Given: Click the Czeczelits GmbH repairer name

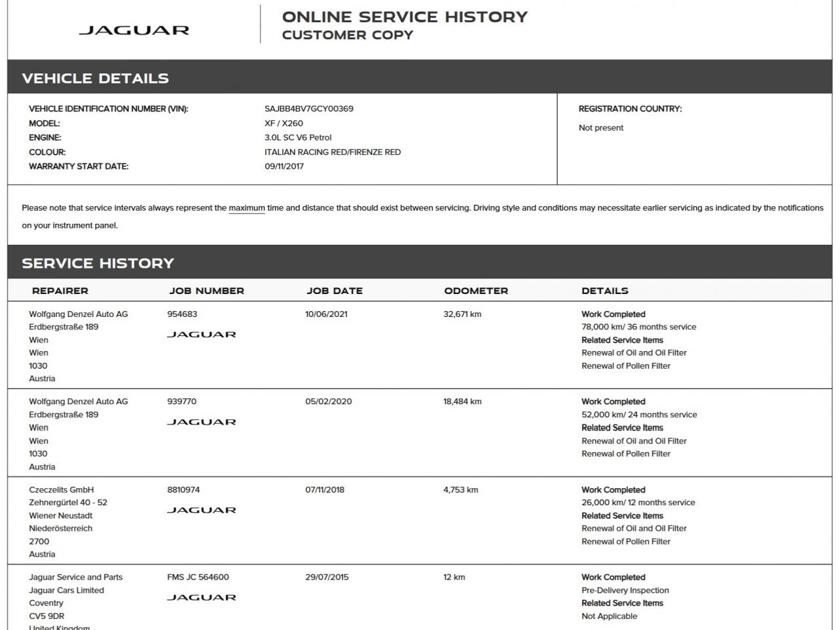Looking at the screenshot, I should (61, 490).
